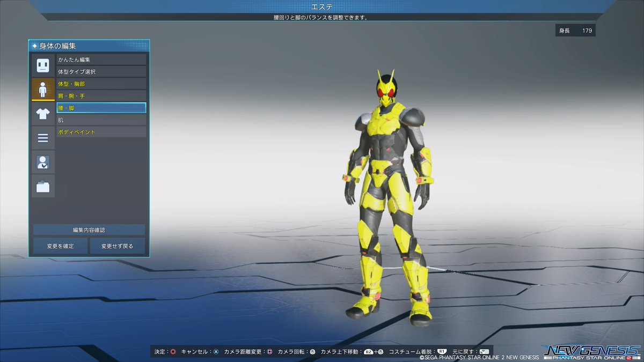Click the 編集内容確認 button
Screen dimensions: 644x362
click(89, 230)
